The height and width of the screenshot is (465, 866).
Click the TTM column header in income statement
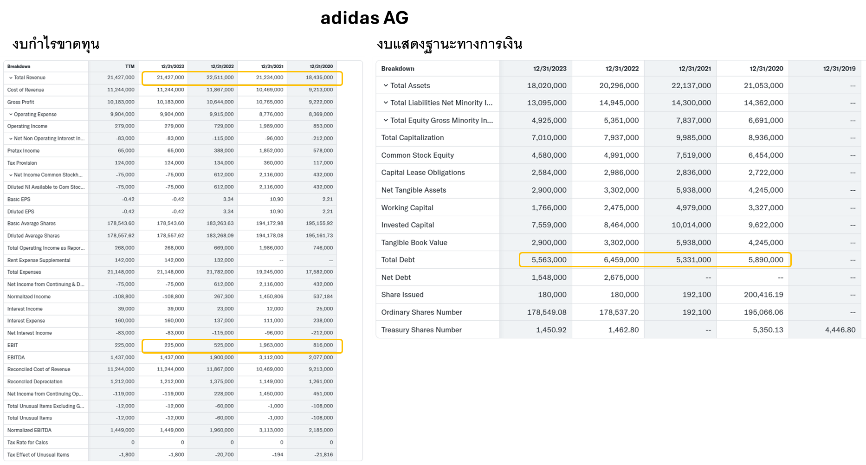(x=130, y=66)
